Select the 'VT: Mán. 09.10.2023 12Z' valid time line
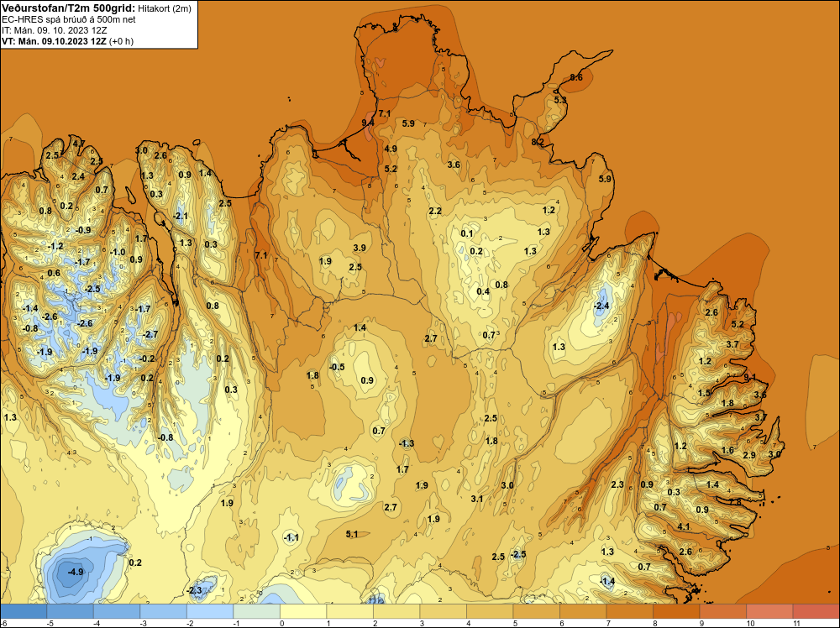Screen dimensions: 840x628 (x=54, y=41)
